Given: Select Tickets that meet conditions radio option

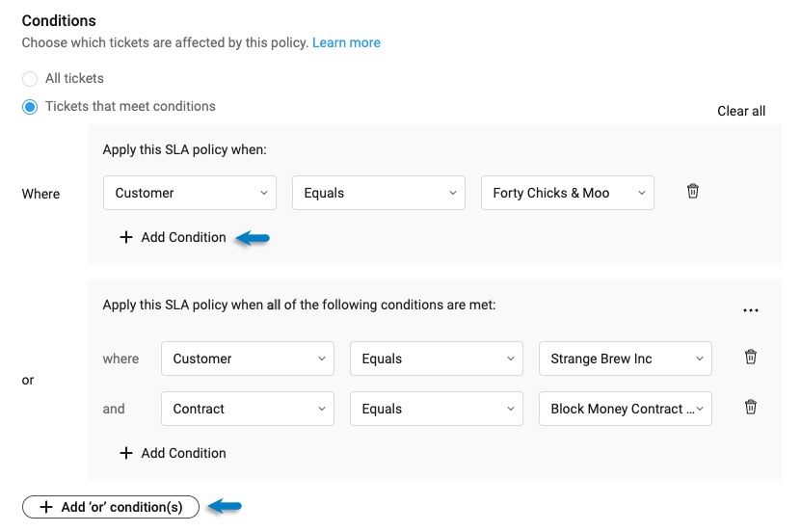Looking at the screenshot, I should tap(30, 107).
